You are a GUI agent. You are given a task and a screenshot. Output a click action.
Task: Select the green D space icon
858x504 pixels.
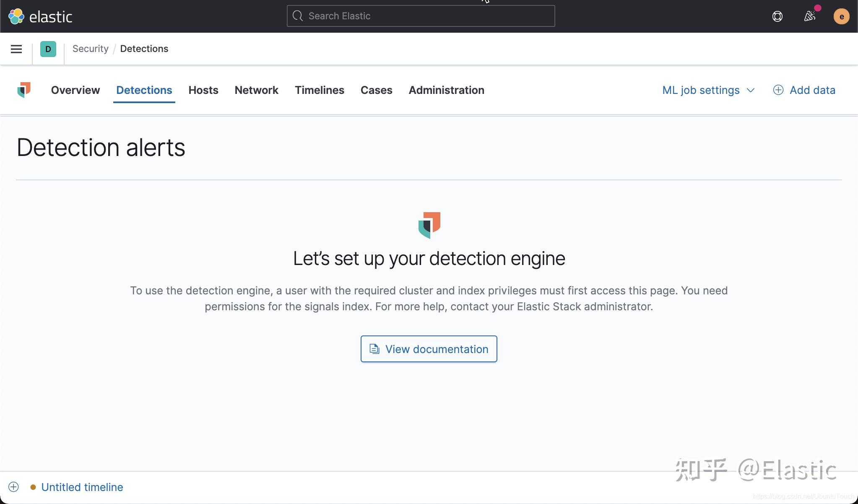(x=48, y=49)
